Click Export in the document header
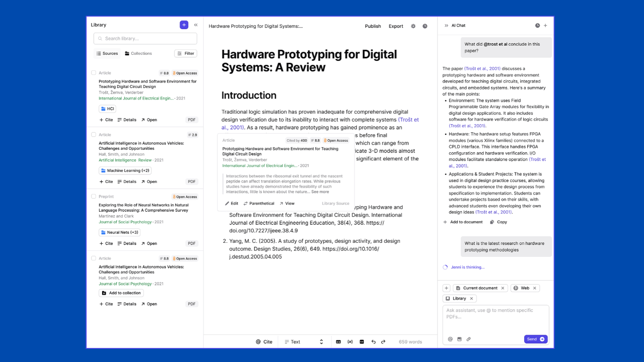Image resolution: width=644 pixels, height=362 pixels. tap(396, 26)
